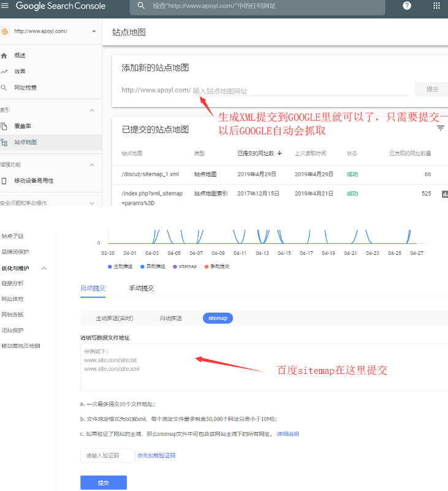The width and height of the screenshot is (448, 491).
Task: Open 覆盖率 in the sidebar
Action: [23, 126]
